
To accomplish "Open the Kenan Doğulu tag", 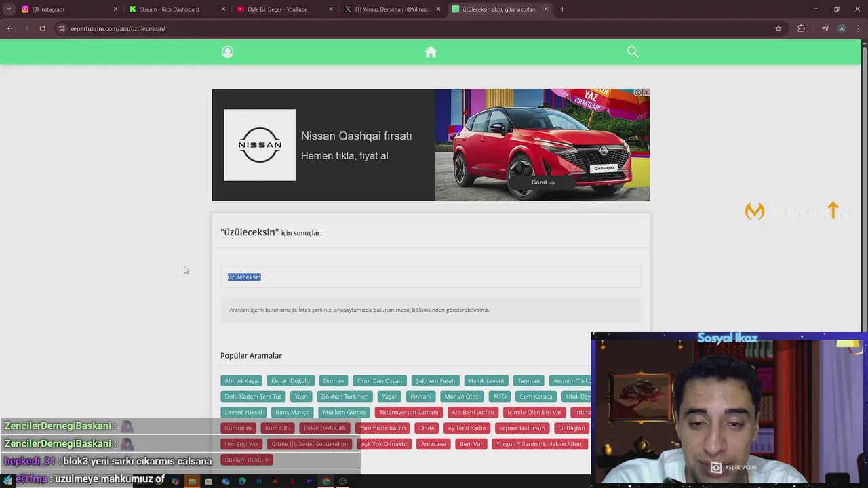I will [x=290, y=381].
